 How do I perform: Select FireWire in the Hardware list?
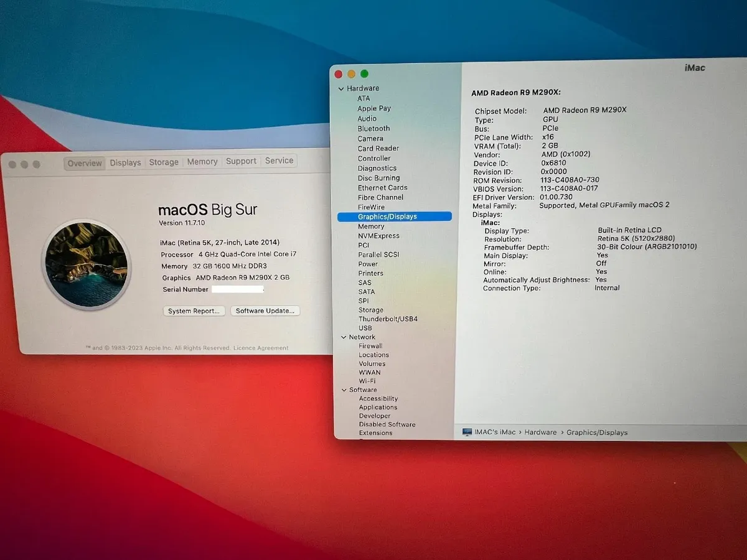tap(371, 207)
